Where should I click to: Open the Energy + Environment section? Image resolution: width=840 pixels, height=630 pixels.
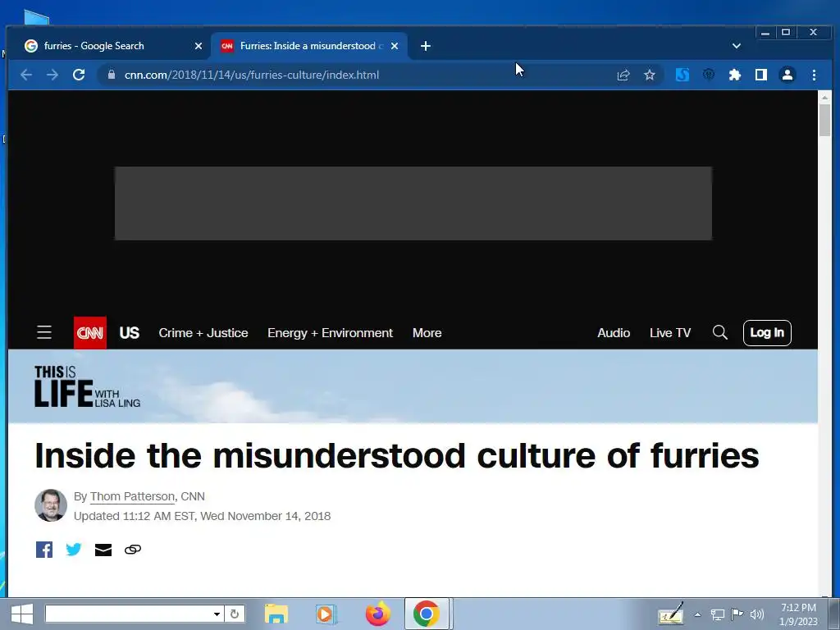pyautogui.click(x=330, y=333)
